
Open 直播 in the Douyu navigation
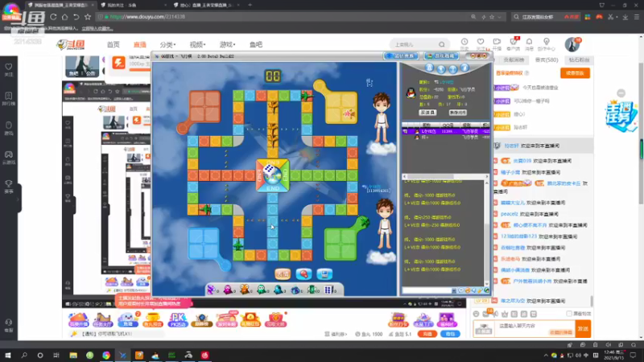click(x=139, y=44)
